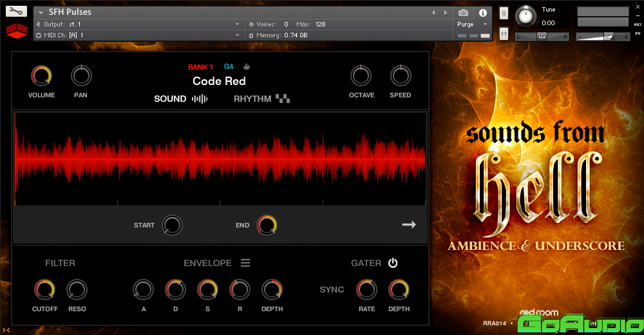Click the output routing icon
This screenshot has height=335, width=644.
(39, 24)
